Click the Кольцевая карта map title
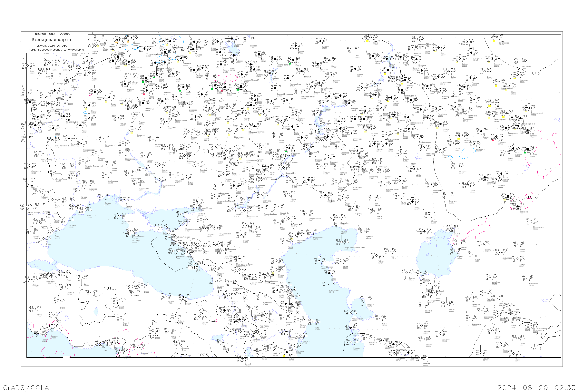Image resolution: width=588 pixels, height=392 pixels. pos(51,40)
